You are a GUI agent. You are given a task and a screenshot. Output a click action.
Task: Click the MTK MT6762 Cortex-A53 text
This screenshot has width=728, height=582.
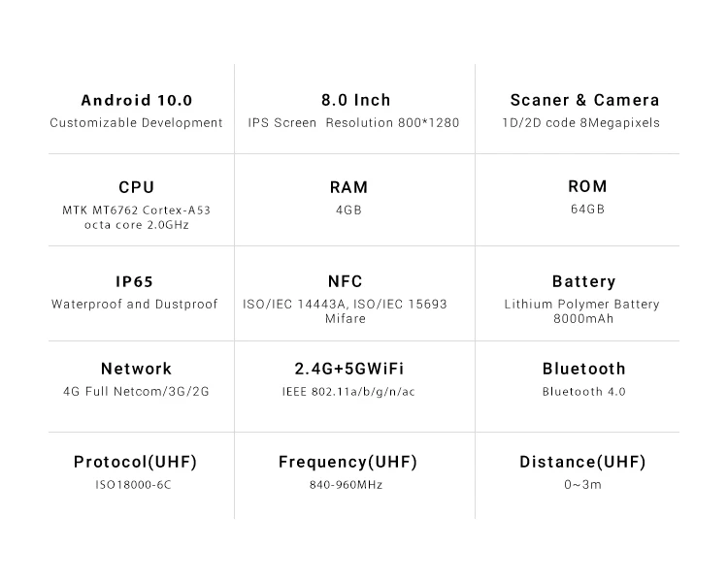[136, 210]
